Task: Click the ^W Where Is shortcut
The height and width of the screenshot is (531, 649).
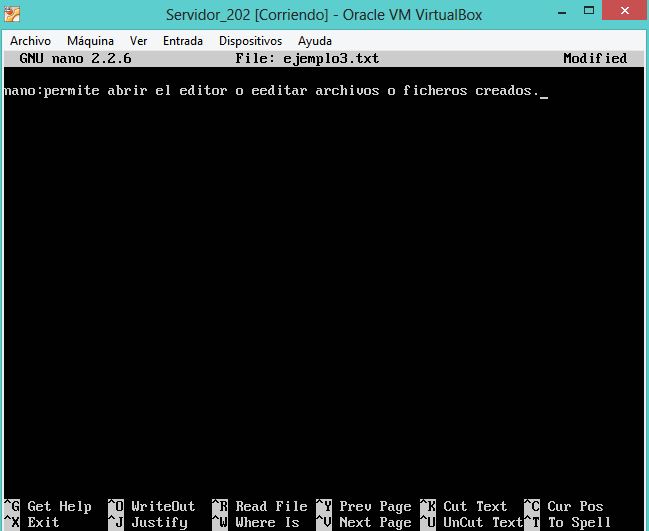Action: click(256, 522)
